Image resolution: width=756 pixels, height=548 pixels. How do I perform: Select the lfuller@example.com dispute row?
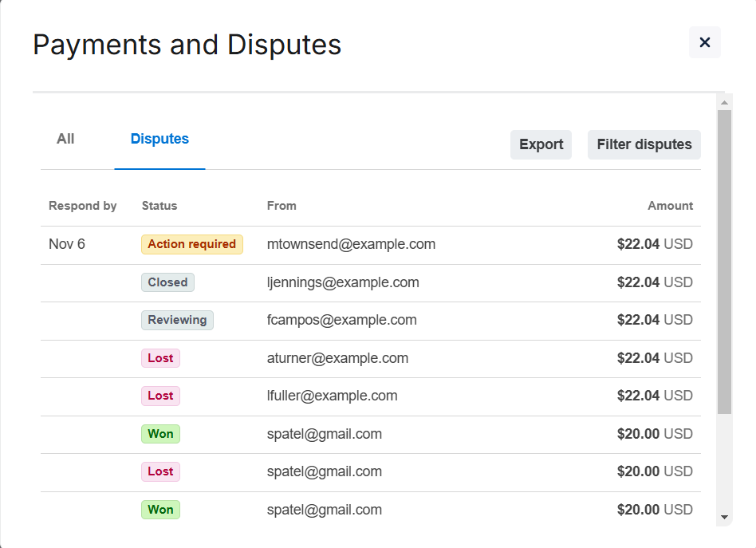(332, 396)
